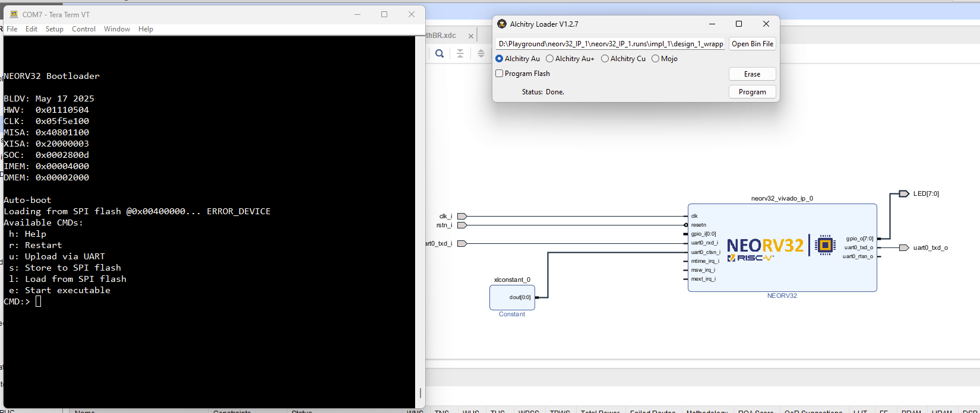Click the 'XISA: 0x20000003' terminal line

point(46,144)
